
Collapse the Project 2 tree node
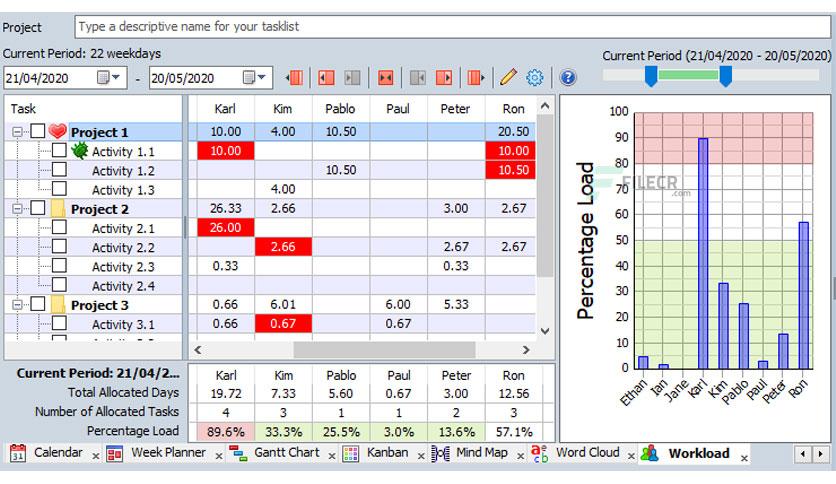click(18, 208)
